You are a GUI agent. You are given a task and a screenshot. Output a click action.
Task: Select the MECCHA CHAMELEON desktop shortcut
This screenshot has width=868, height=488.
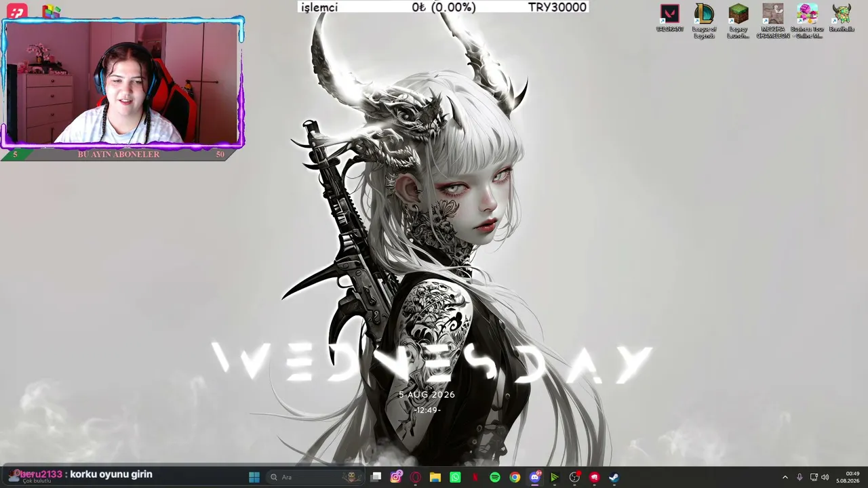[772, 21]
